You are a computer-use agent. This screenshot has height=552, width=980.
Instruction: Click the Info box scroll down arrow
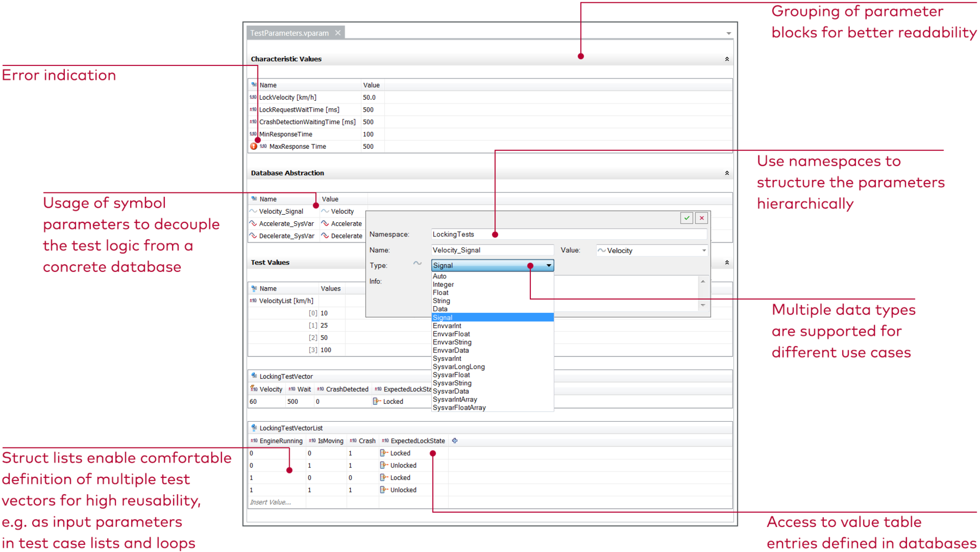click(703, 305)
